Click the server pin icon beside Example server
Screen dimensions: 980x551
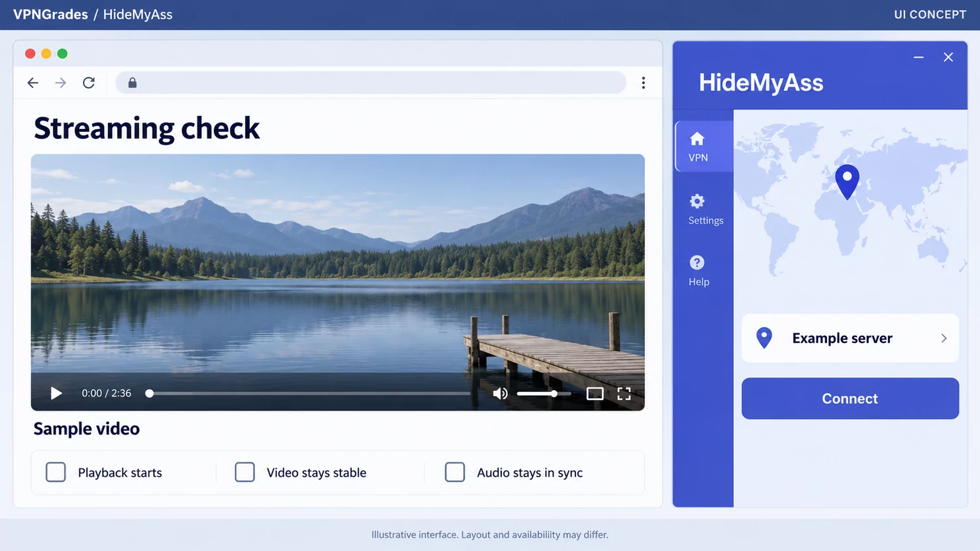pyautogui.click(x=764, y=338)
